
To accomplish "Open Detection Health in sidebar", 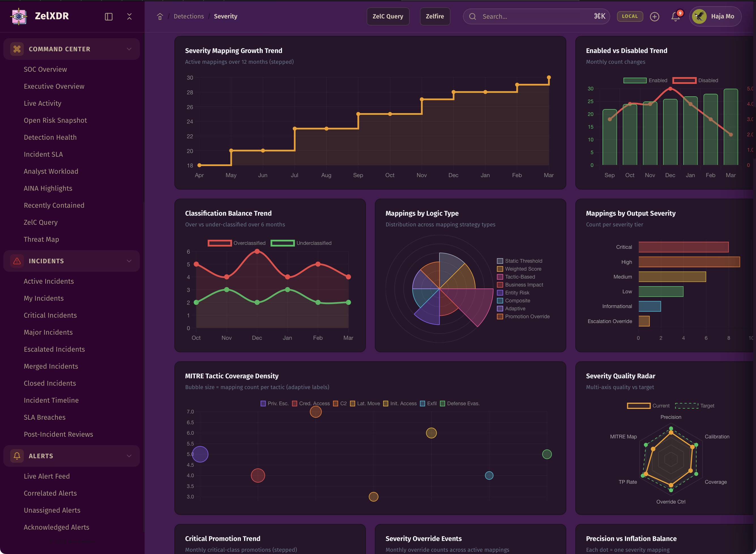I will pyautogui.click(x=50, y=137).
